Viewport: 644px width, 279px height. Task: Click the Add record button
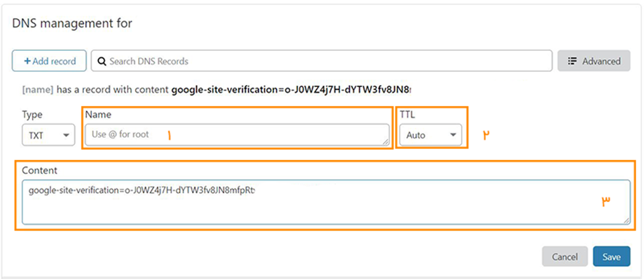pyautogui.click(x=50, y=61)
